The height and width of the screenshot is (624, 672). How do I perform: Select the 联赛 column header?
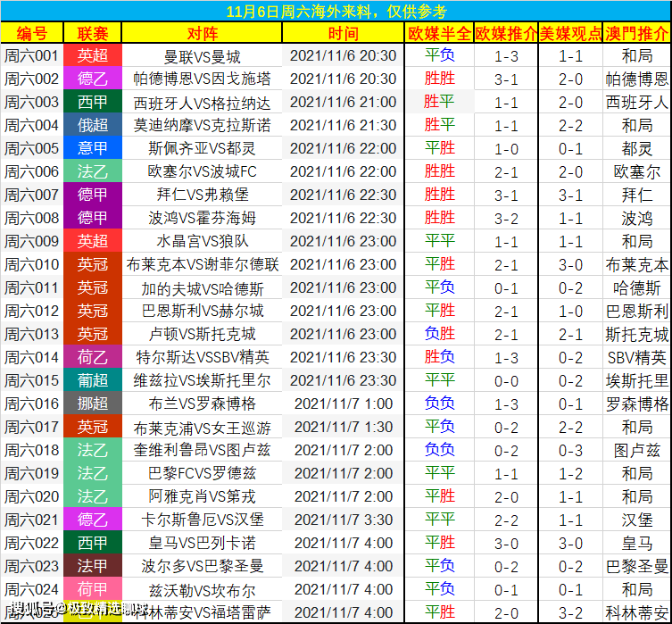pos(93,32)
